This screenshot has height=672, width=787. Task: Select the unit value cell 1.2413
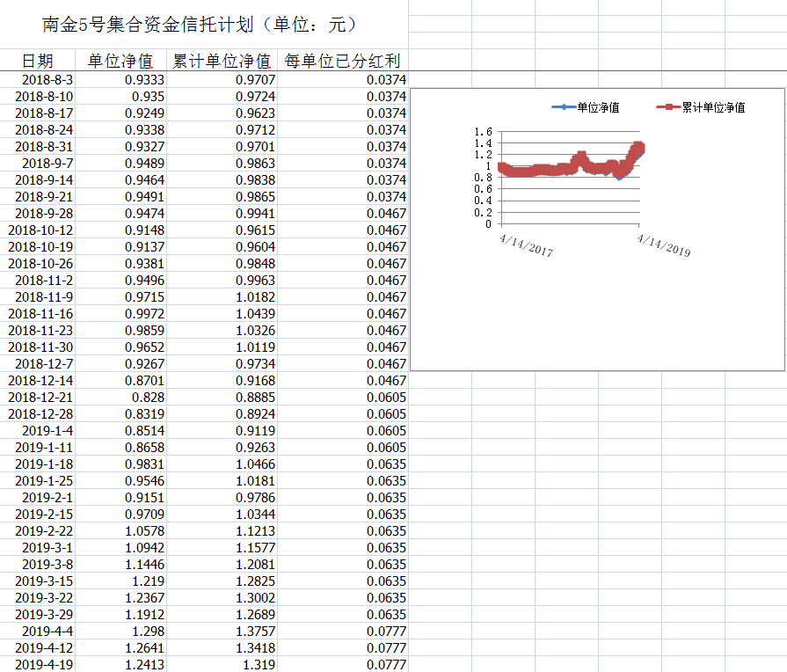(120, 664)
